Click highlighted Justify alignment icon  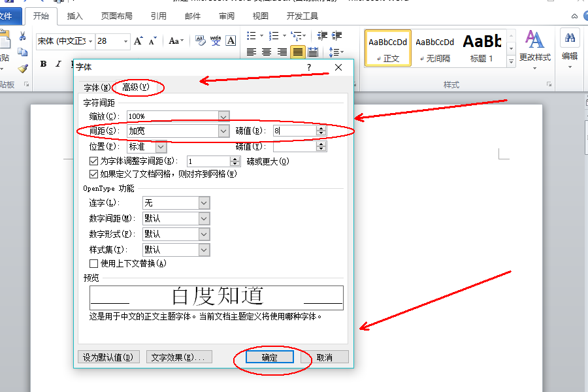pos(298,52)
